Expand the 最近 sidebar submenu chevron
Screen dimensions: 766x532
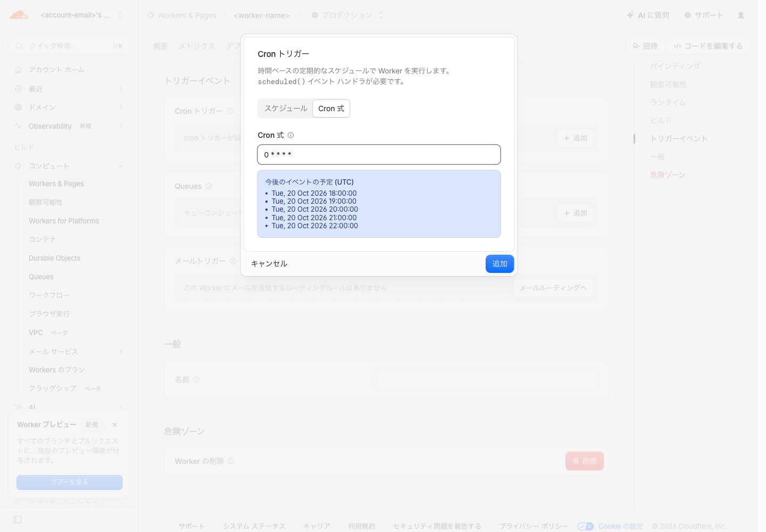pos(121,88)
